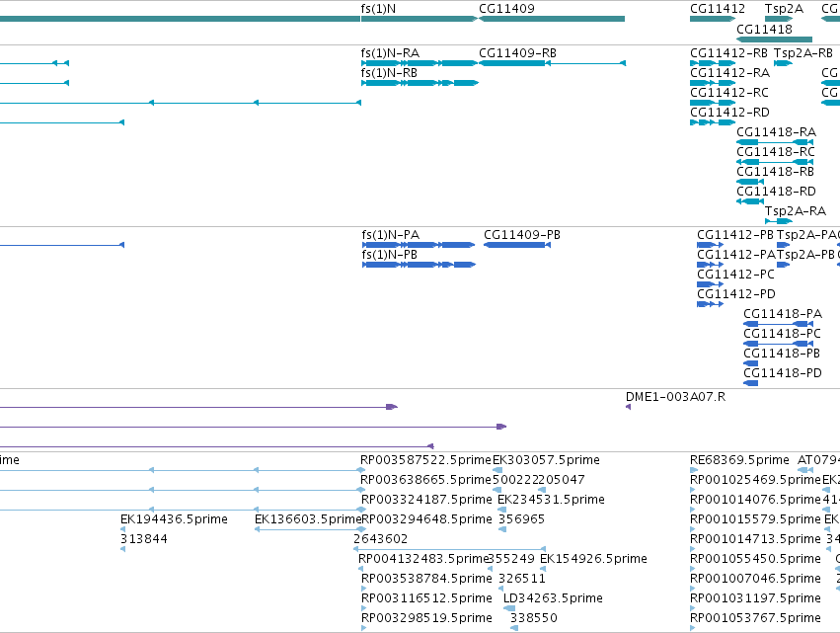Click RP003638665.5prime EST label
Viewport: 840px width, 633px height.
pos(425,480)
